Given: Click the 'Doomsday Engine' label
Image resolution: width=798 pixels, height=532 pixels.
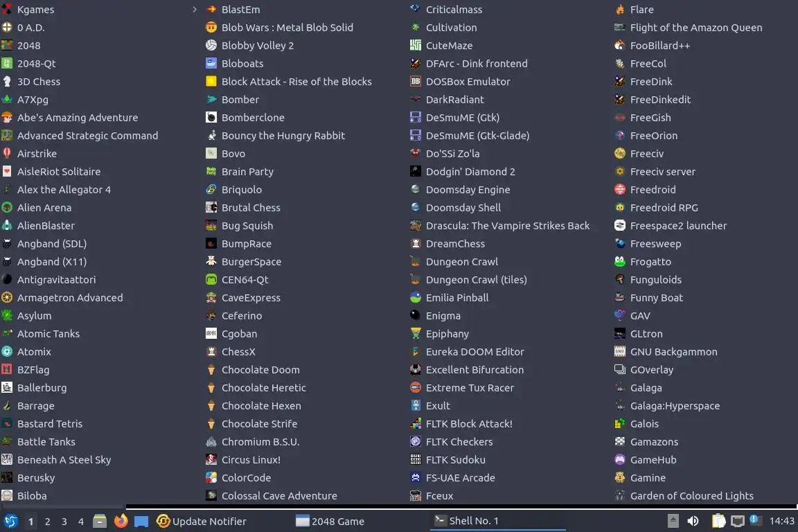Looking at the screenshot, I should click(x=468, y=189).
